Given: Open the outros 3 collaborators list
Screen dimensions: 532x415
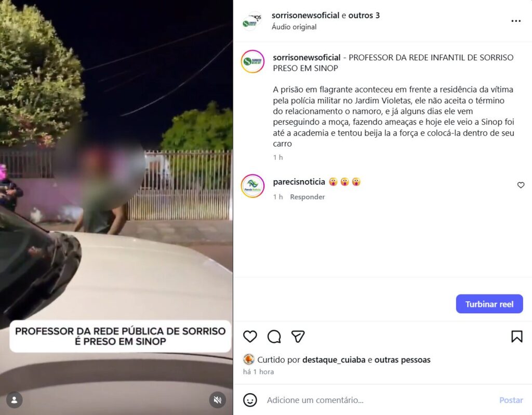Looking at the screenshot, I should pos(364,15).
